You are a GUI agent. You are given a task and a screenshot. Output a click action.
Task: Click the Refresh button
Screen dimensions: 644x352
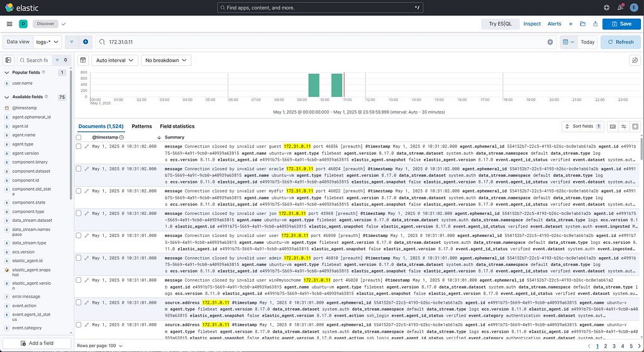click(x=621, y=42)
